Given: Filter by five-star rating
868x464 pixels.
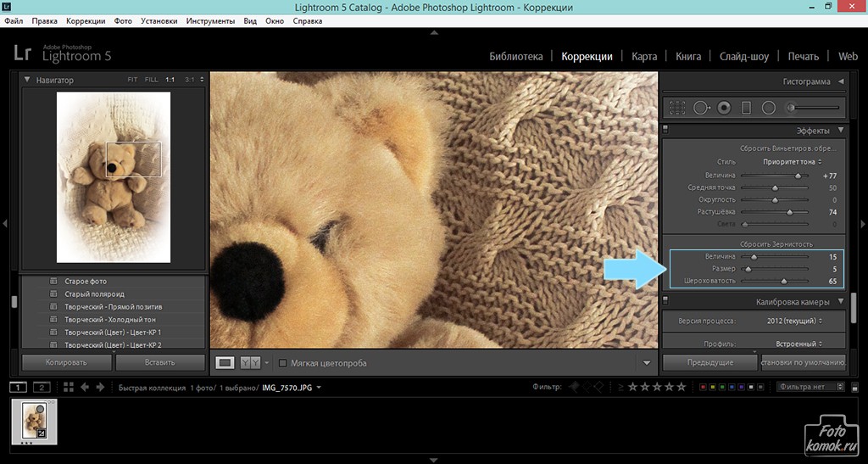Looking at the screenshot, I should [x=682, y=387].
